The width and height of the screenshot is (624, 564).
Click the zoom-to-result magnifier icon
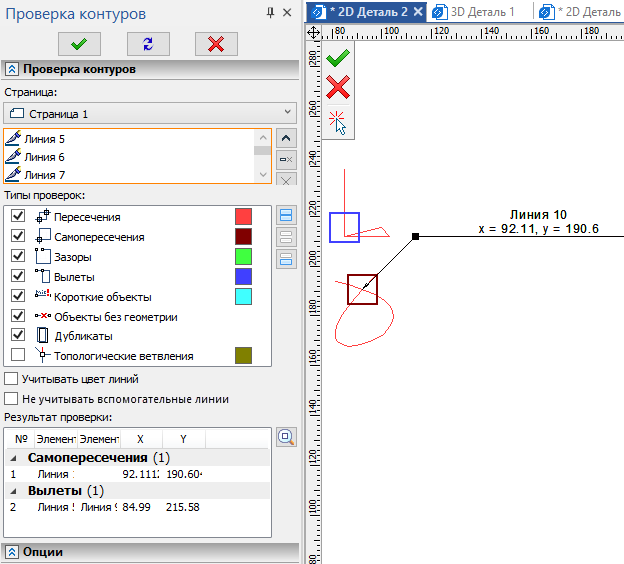(286, 437)
